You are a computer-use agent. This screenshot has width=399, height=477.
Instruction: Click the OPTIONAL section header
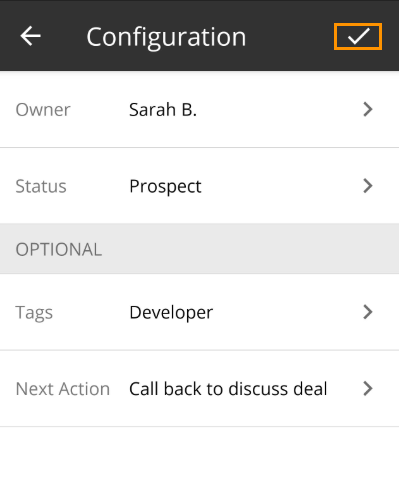point(59,249)
